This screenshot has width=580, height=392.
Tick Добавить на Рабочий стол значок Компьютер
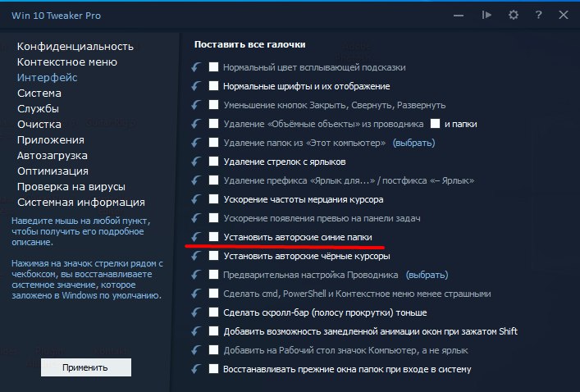213,349
